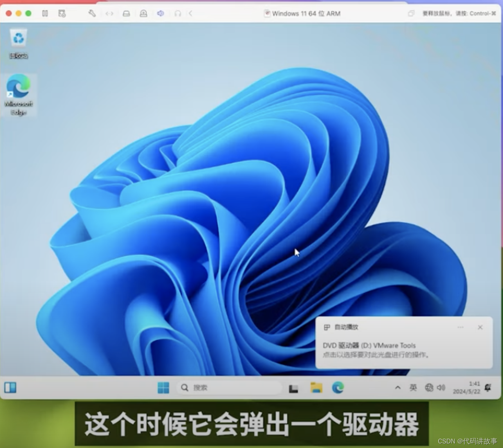This screenshot has height=448, width=503.
Task: Select the Microsoft Edge desktop shortcut
Action: pyautogui.click(x=18, y=95)
